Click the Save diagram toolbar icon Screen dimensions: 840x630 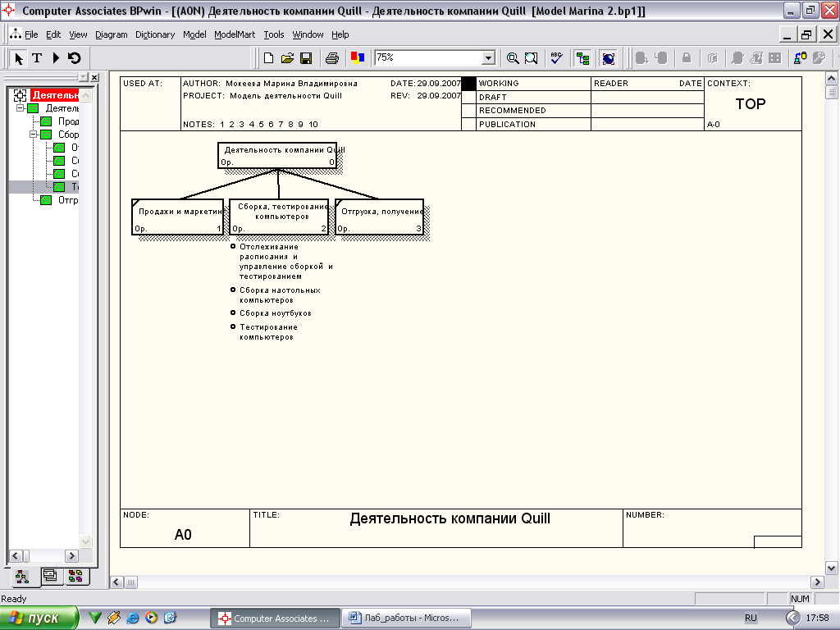click(306, 58)
